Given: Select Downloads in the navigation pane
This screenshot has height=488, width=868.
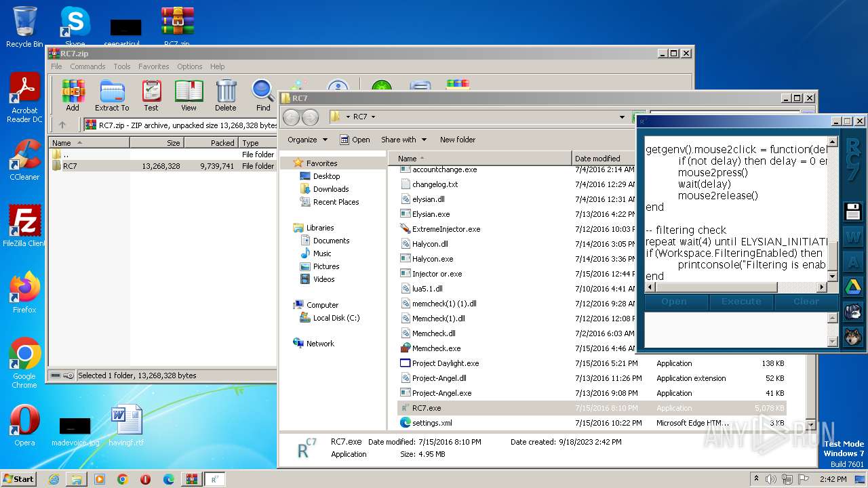Looking at the screenshot, I should [x=330, y=189].
